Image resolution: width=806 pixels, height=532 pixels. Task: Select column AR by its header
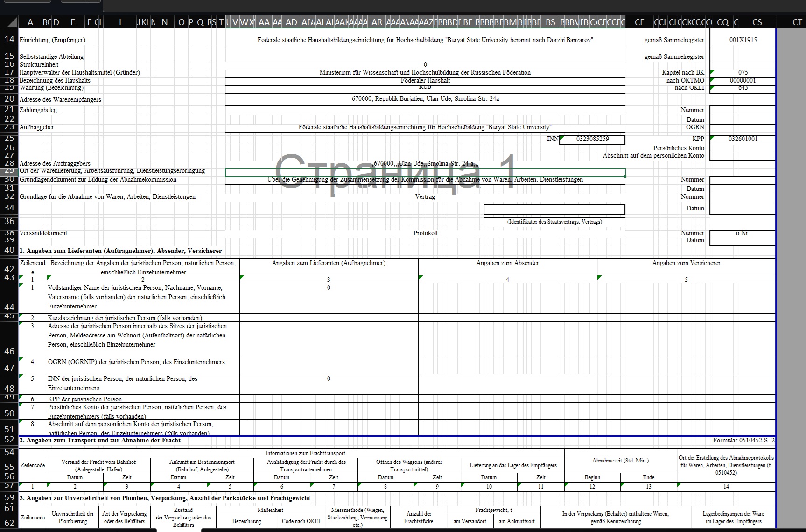[377, 22]
